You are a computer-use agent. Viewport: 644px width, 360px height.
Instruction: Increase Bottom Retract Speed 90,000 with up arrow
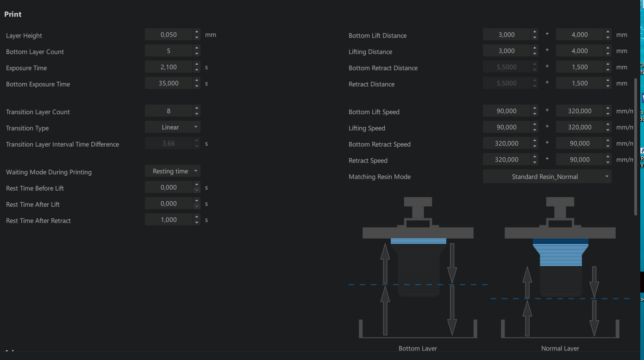point(608,141)
